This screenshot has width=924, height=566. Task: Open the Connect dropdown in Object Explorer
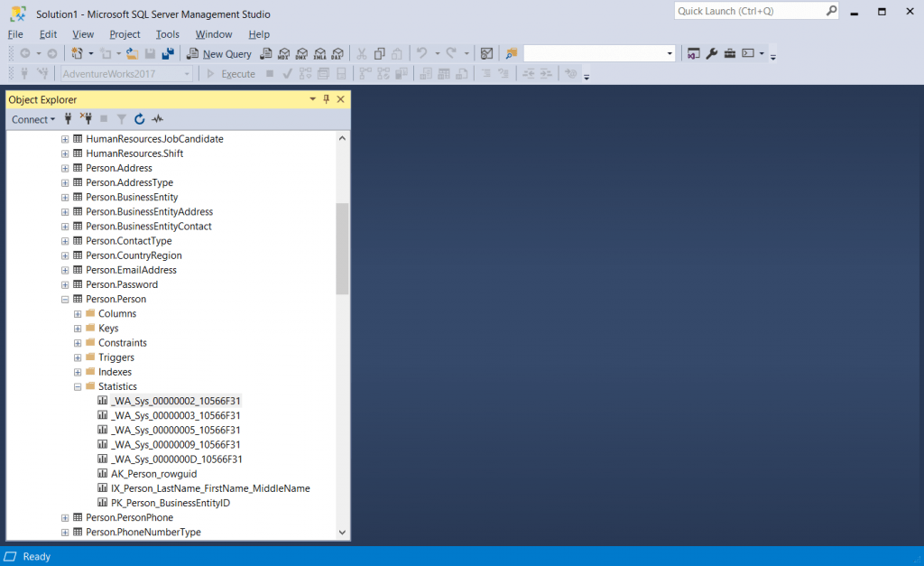coord(33,118)
